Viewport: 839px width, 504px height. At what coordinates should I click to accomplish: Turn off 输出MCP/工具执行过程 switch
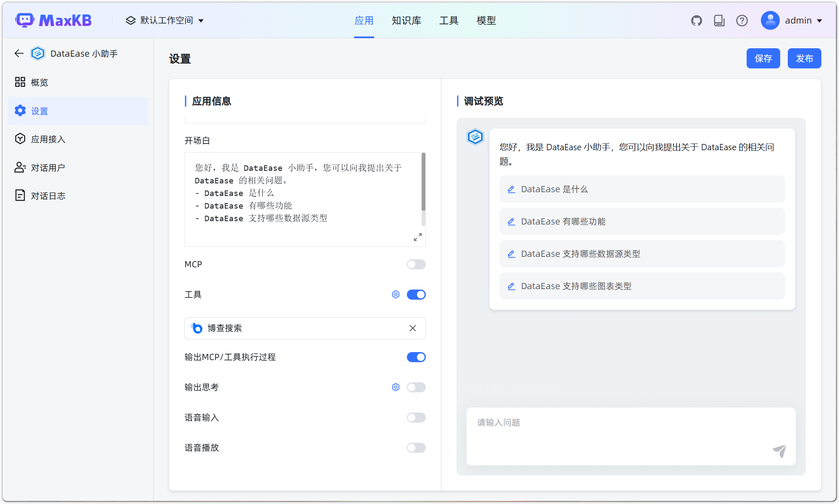click(x=416, y=357)
